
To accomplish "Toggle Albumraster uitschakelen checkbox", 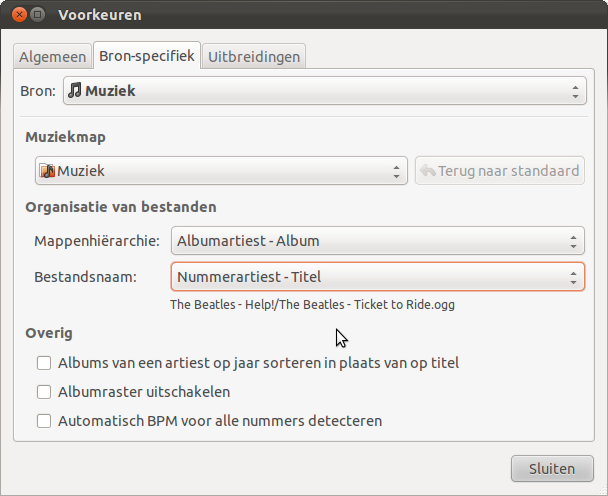I will click(x=44, y=392).
